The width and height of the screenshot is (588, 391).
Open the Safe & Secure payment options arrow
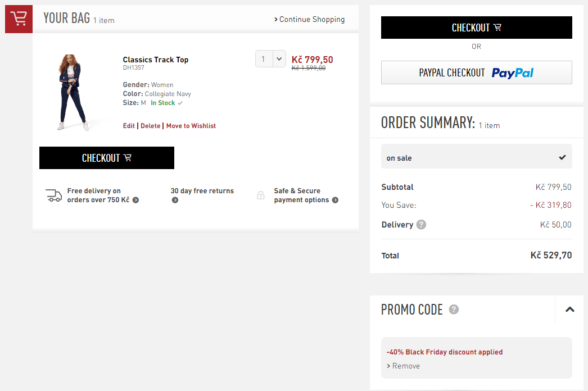point(335,200)
